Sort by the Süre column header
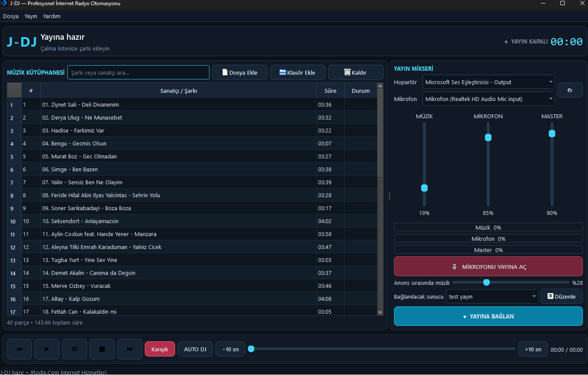This screenshot has height=375, width=588. [331, 91]
